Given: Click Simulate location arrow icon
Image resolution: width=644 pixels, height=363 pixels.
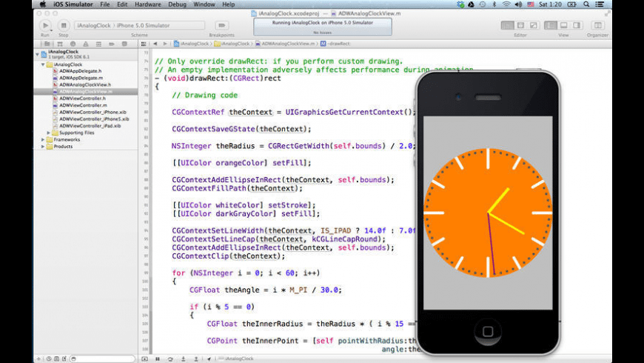Looking at the screenshot, I should click(209, 359).
